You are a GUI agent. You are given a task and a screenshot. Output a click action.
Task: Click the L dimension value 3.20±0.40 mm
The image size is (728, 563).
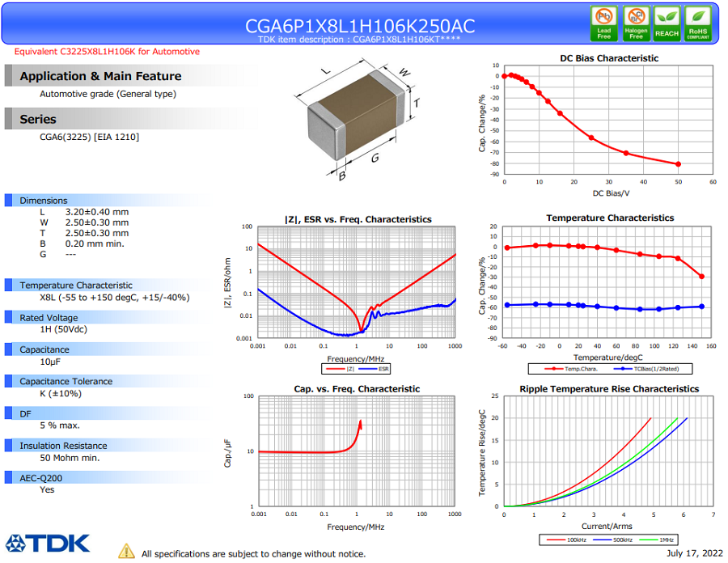[96, 212]
